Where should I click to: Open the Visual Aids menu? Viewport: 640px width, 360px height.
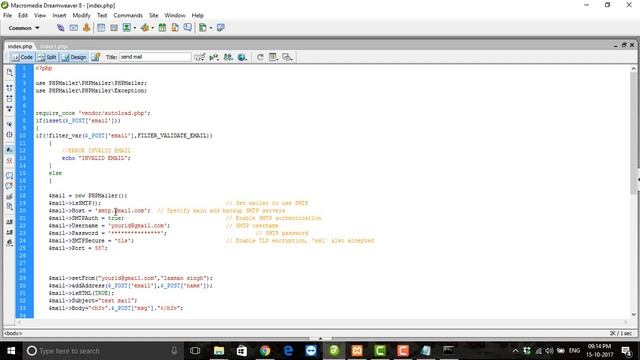point(287,57)
